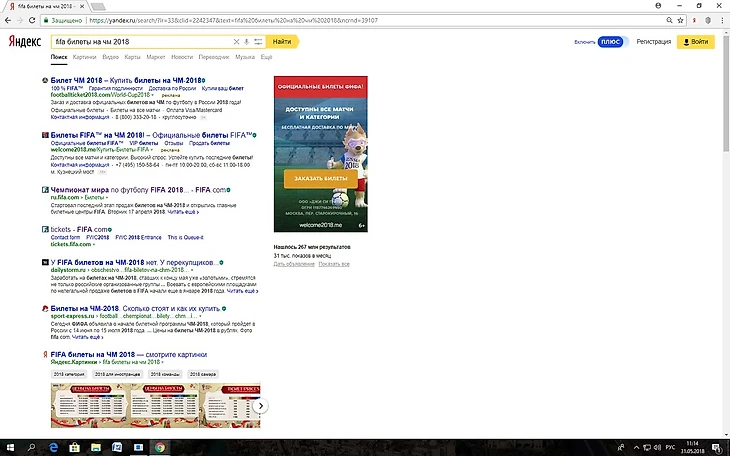The height and width of the screenshot is (456, 730).
Task: Open the volume control in system tray
Action: tap(657, 448)
